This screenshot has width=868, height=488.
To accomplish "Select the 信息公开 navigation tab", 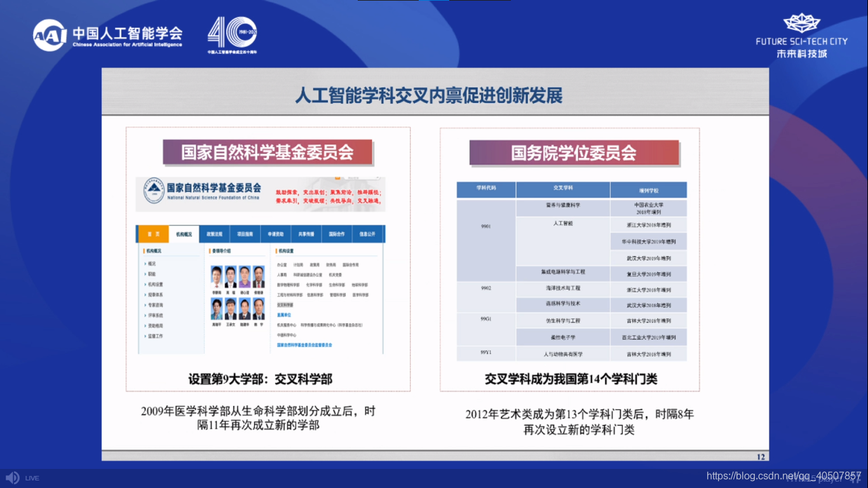I will pyautogui.click(x=367, y=234).
